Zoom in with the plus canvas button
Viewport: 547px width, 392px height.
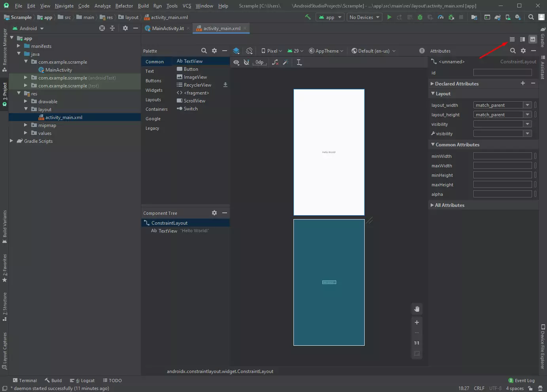pyautogui.click(x=416, y=322)
